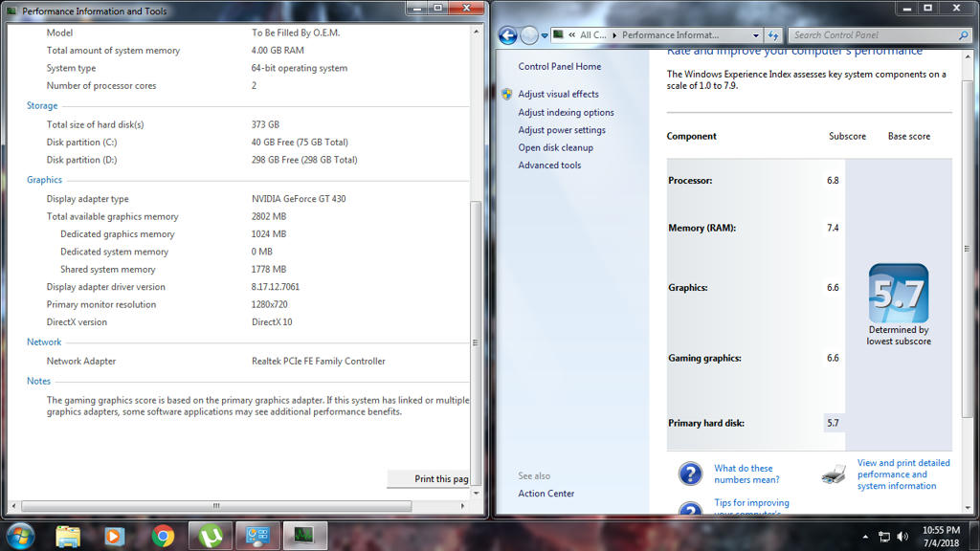This screenshot has height=551, width=980.
Task: Open Control Panel Home link
Action: point(559,66)
